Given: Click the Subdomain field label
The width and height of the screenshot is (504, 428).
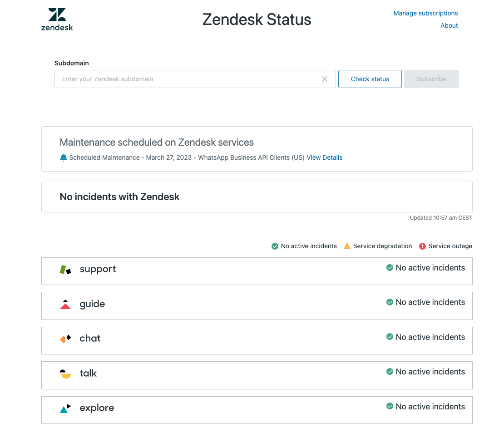Looking at the screenshot, I should (x=72, y=63).
